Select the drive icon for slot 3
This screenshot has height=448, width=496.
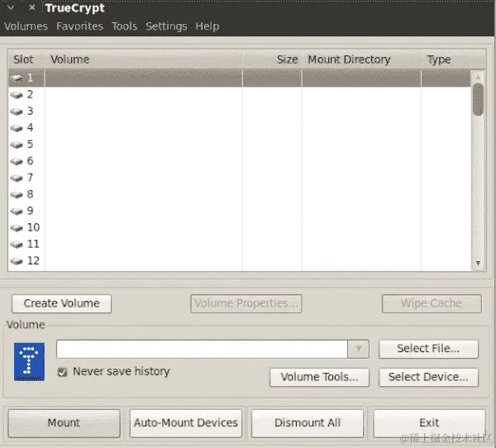pos(17,112)
